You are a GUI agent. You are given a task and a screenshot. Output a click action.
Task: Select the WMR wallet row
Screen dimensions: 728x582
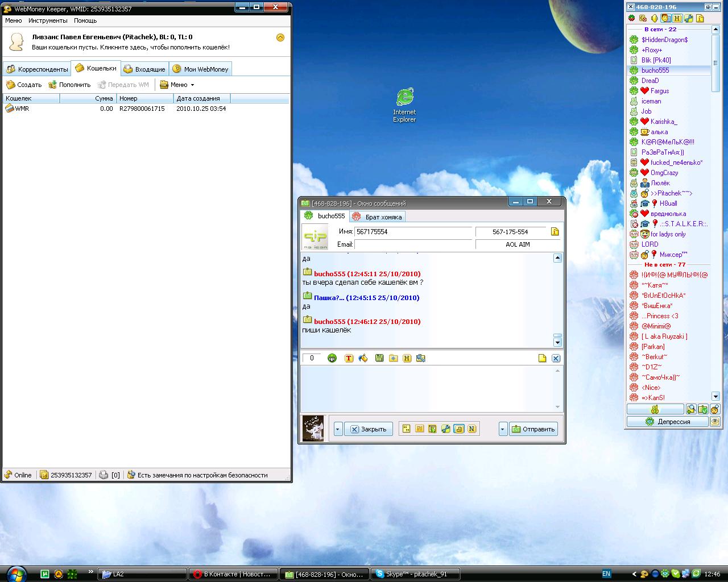coord(146,109)
